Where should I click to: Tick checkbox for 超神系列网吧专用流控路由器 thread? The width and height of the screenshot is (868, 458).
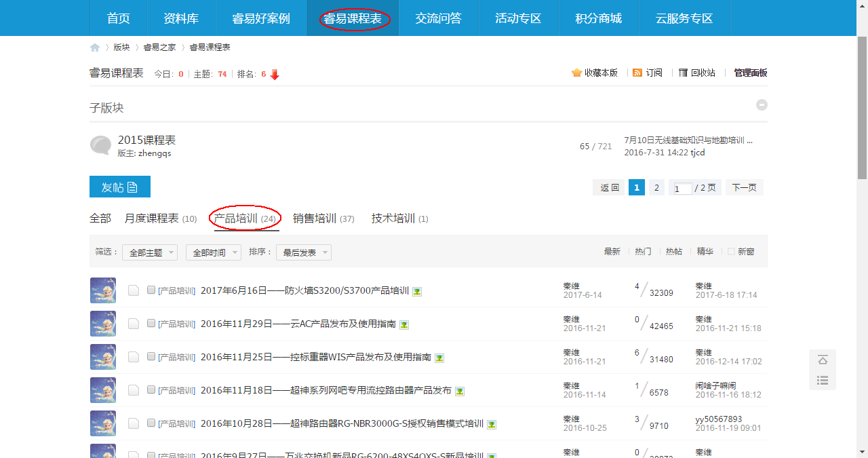pos(151,389)
